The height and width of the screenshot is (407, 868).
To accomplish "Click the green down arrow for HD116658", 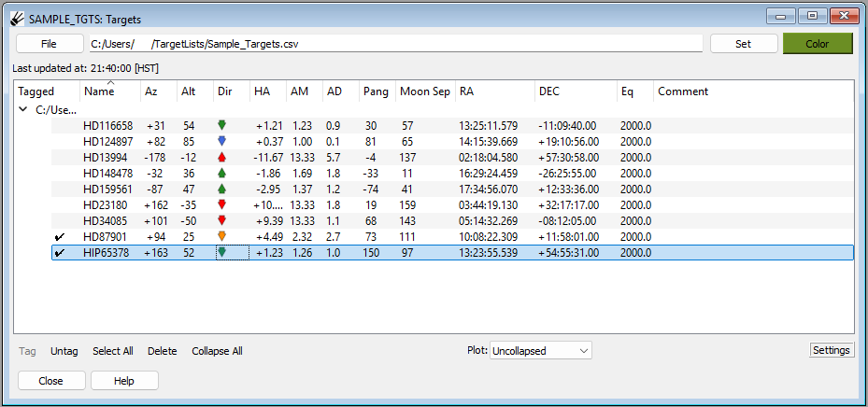I will (222, 125).
